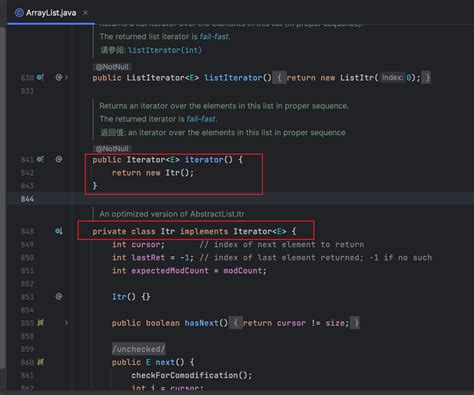Expand the folded /unchecked/ annotation
The height and width of the screenshot is (395, 474).
(x=138, y=349)
